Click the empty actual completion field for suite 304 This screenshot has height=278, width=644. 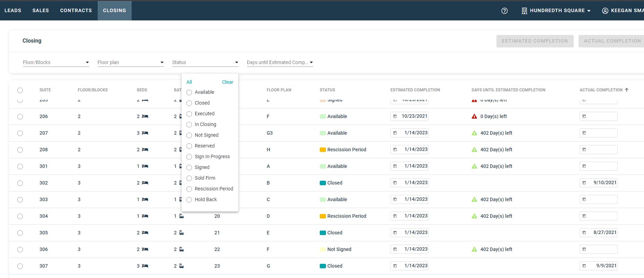(599, 216)
